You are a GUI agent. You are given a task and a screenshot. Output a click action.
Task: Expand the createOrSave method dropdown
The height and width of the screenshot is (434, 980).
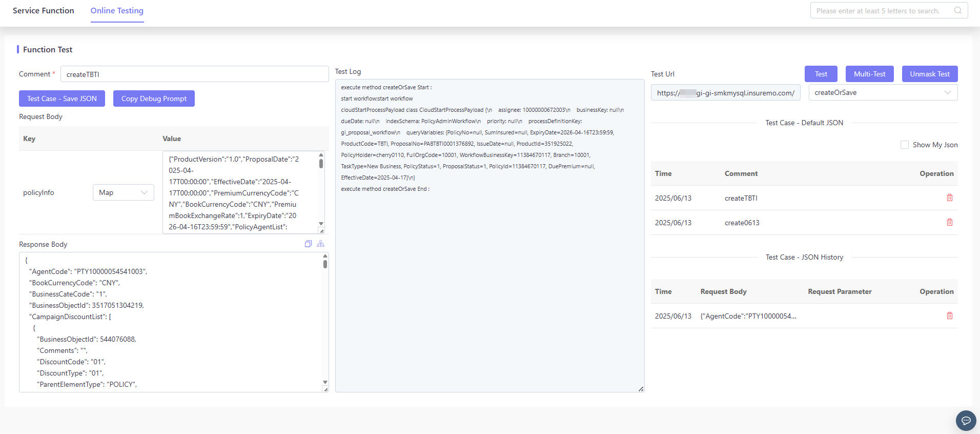coord(883,92)
